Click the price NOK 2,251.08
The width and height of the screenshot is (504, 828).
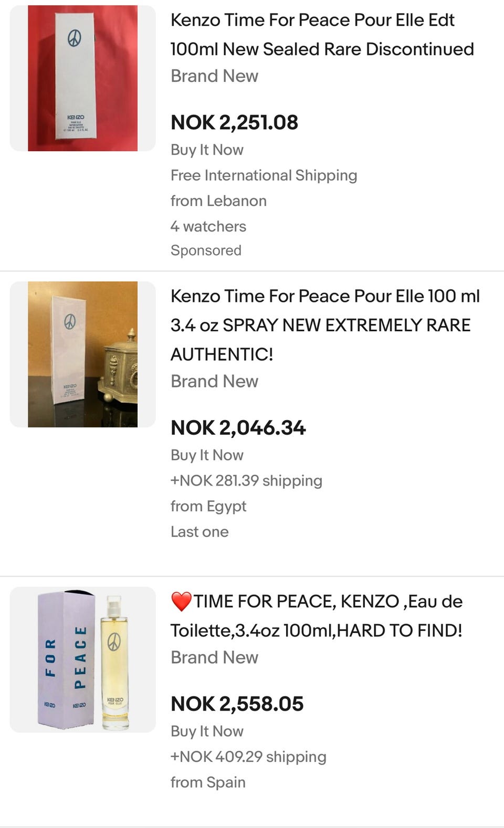coord(234,122)
